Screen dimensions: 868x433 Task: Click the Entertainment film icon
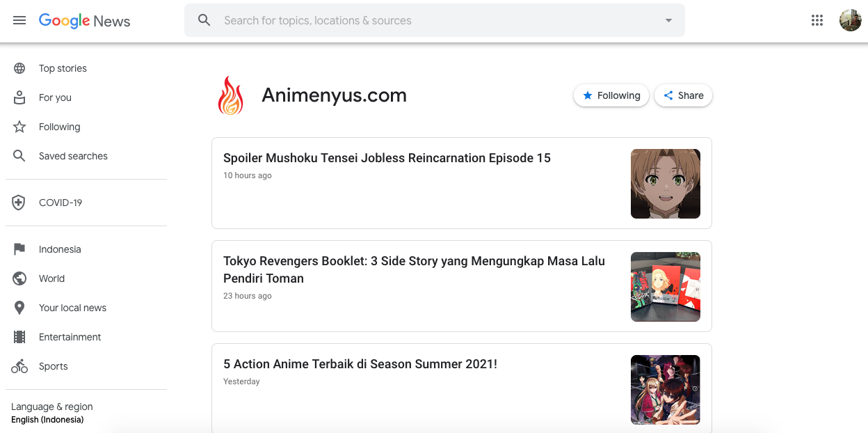(x=19, y=337)
